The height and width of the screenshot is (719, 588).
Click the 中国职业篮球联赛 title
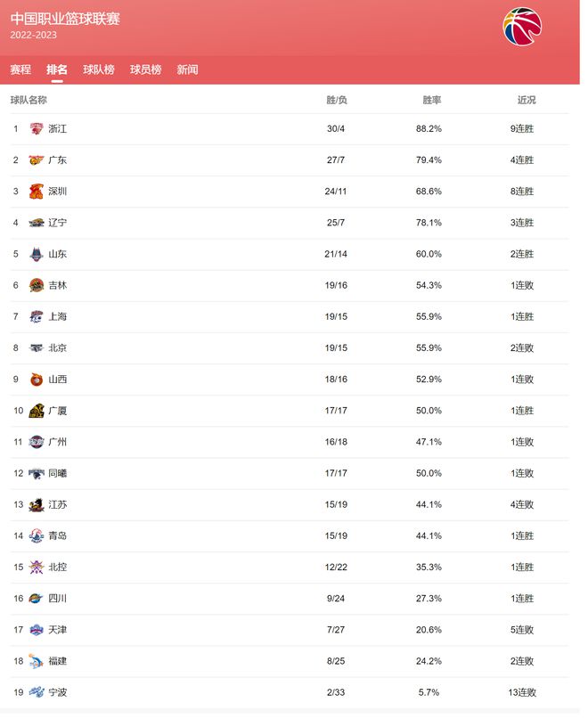click(x=65, y=19)
